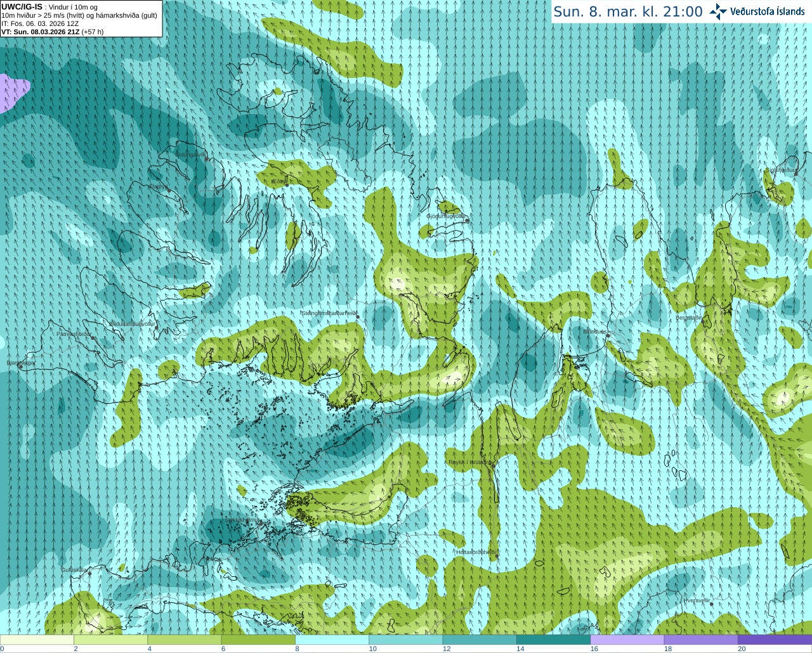Click the 'Blönduós' place label
The height and width of the screenshot is (653, 812).
595,332
